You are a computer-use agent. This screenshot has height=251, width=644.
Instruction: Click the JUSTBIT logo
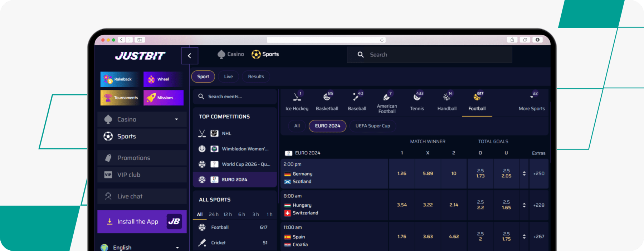pos(140,56)
